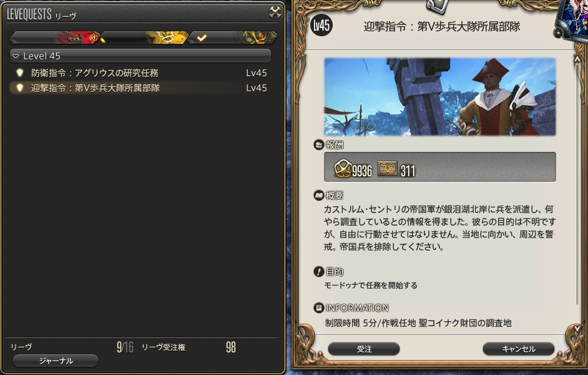Select 防衛指令：アグリウスの研究任務 levequest
This screenshot has width=588, height=375.
click(140, 73)
